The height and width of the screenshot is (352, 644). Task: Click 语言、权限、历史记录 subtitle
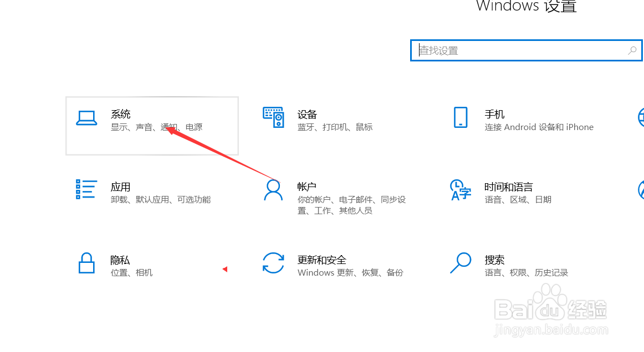(526, 272)
